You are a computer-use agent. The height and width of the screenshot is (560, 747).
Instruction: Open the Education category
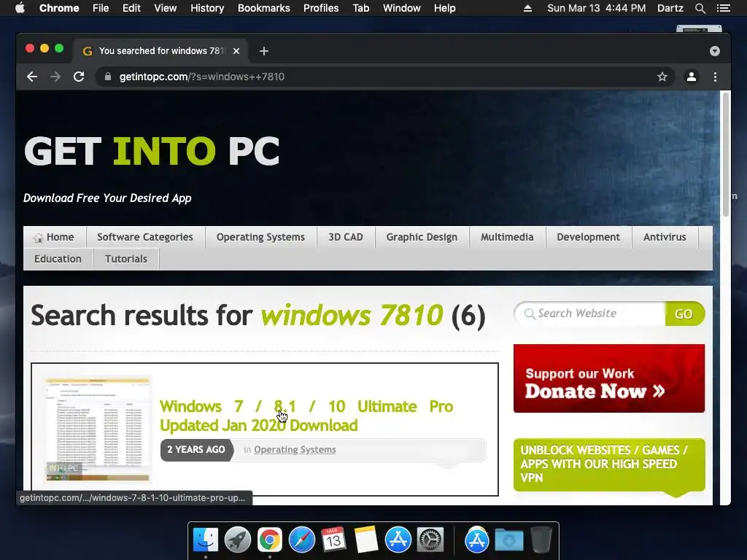click(58, 259)
